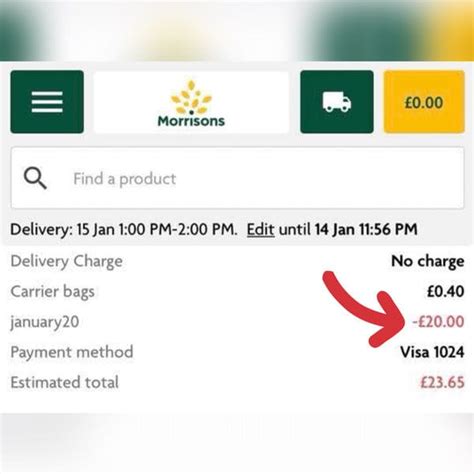
Task: Click the Visa 1024 payment card
Action: pyautogui.click(x=432, y=352)
